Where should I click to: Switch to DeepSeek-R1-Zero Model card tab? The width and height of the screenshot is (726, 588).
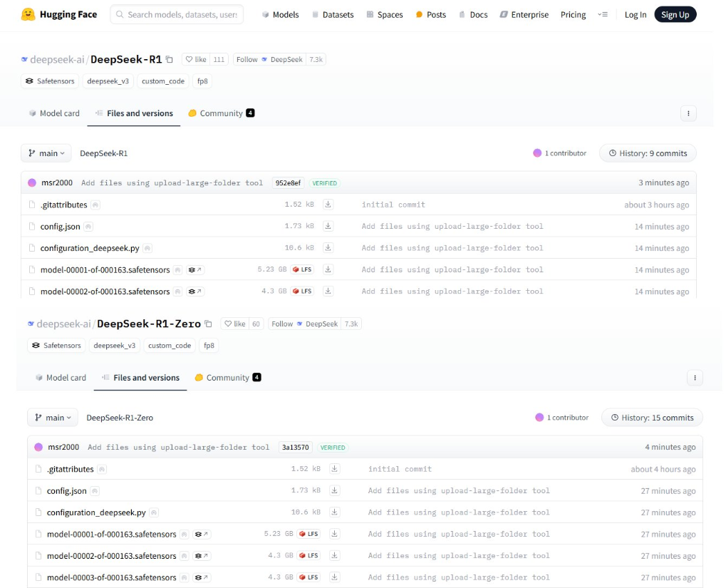click(x=61, y=378)
